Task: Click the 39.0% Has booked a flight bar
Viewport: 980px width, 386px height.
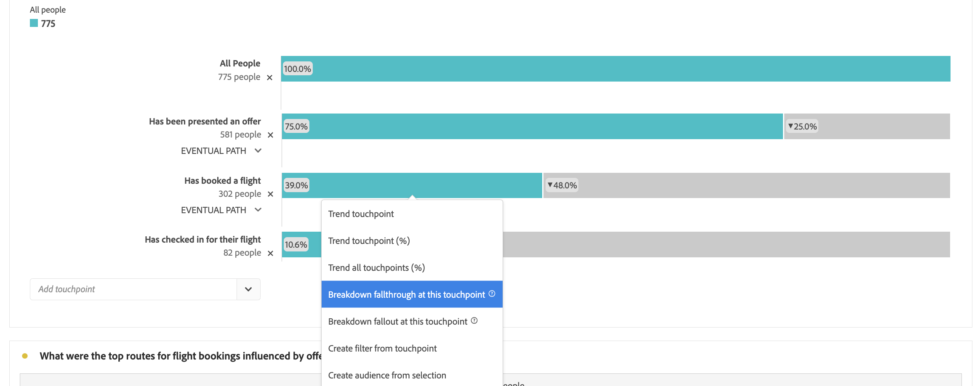Action: pos(412,185)
